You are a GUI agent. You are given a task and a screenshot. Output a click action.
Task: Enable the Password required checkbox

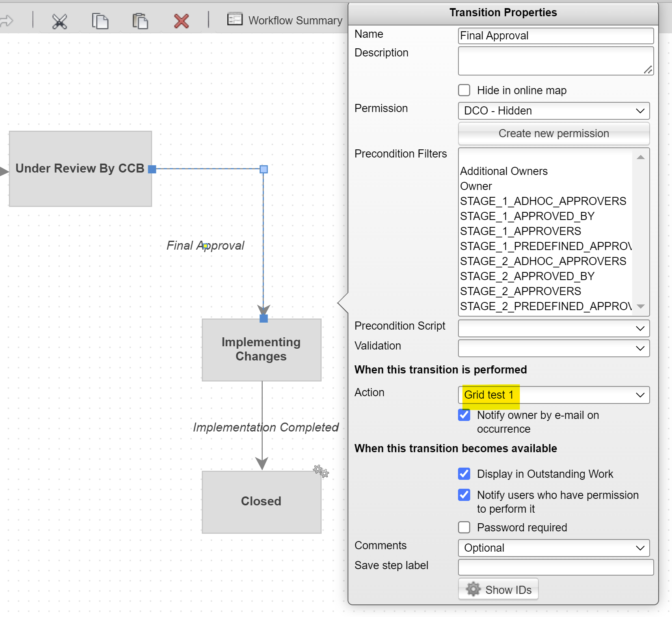pos(464,527)
